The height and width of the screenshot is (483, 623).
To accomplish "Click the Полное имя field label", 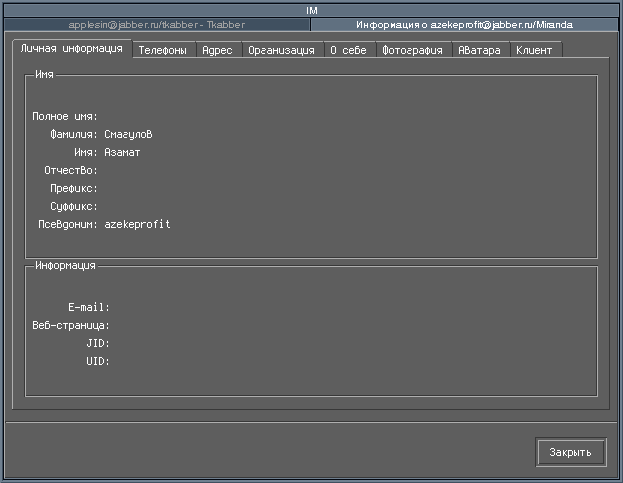I will coord(65,116).
